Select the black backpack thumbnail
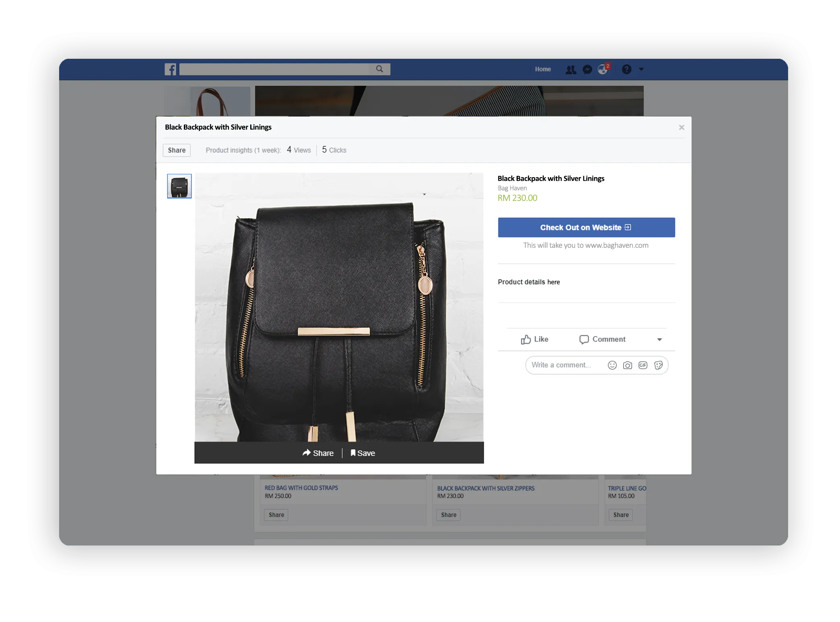 point(179,186)
